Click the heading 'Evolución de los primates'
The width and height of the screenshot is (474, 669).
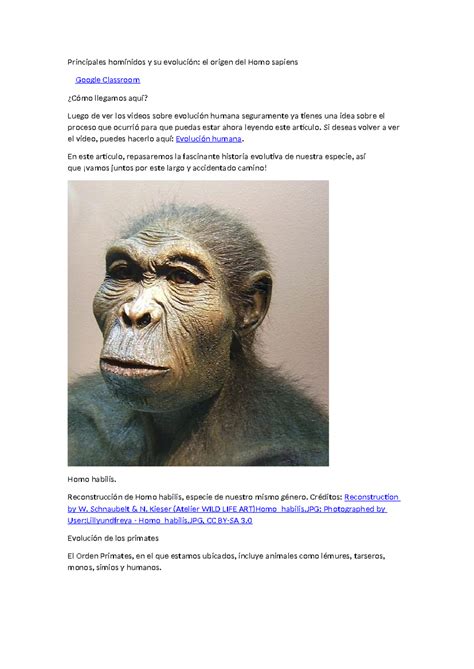113,538
